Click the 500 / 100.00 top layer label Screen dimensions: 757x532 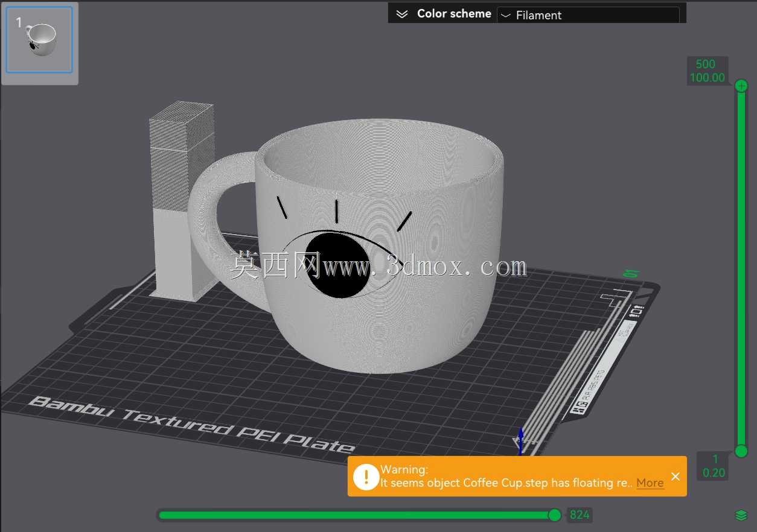pos(707,71)
